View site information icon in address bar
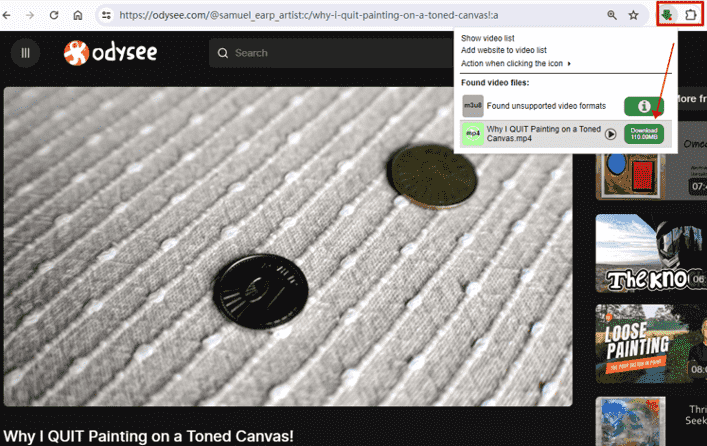707x446 pixels. coord(107,15)
